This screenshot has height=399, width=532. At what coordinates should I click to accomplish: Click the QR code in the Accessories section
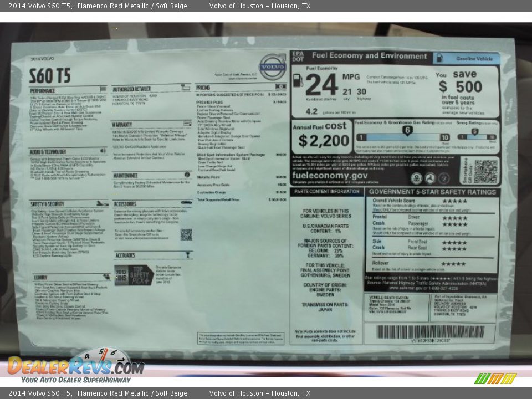186,236
